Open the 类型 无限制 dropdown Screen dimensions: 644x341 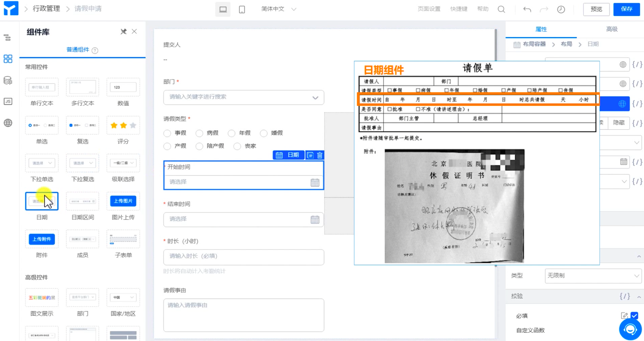tap(593, 276)
